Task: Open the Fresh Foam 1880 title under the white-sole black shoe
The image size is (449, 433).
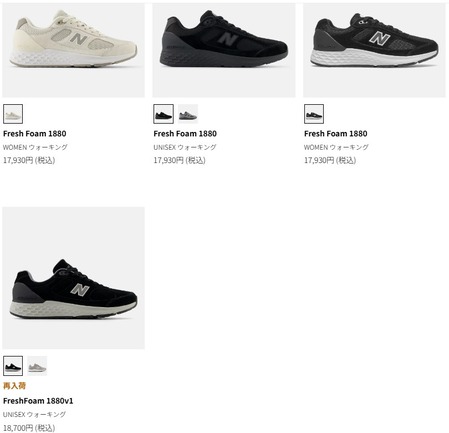Action: 336,134
